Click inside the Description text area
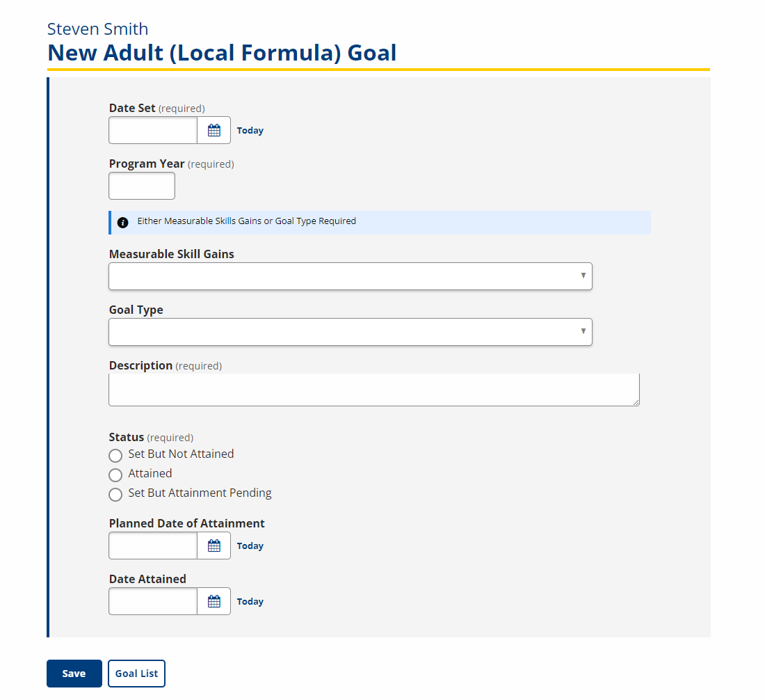Image resolution: width=765 pixels, height=700 pixels. [374, 390]
